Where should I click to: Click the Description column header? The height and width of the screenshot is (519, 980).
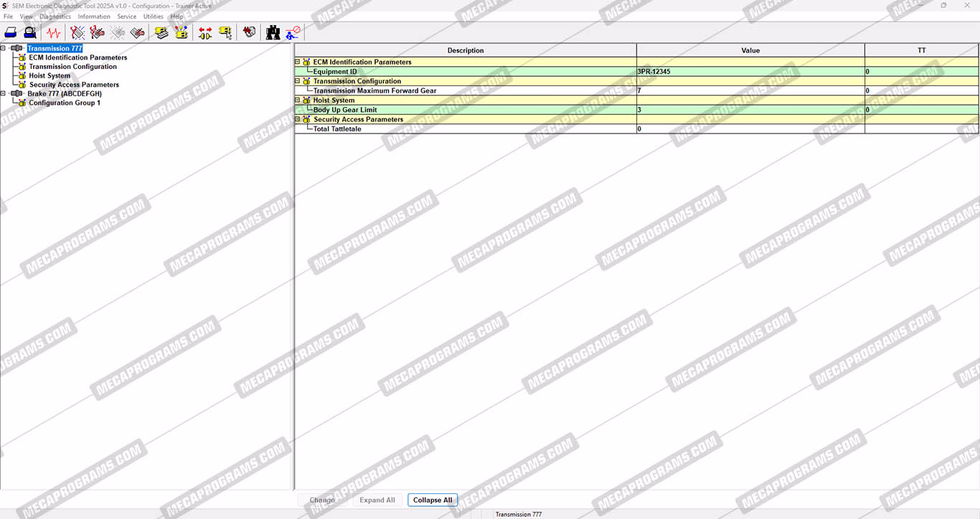click(466, 50)
